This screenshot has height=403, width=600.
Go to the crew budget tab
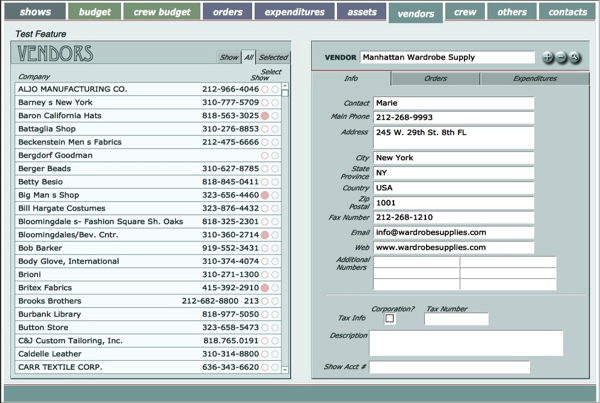point(162,11)
